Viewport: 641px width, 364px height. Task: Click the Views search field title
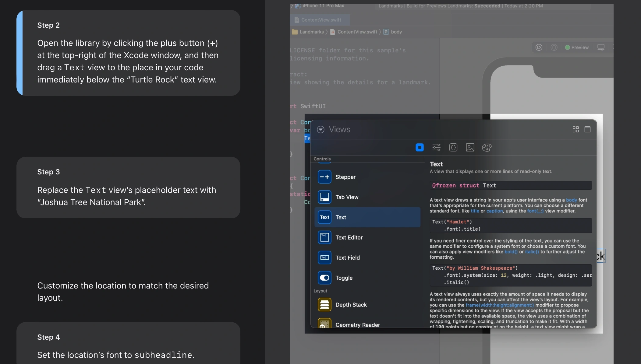[339, 130]
